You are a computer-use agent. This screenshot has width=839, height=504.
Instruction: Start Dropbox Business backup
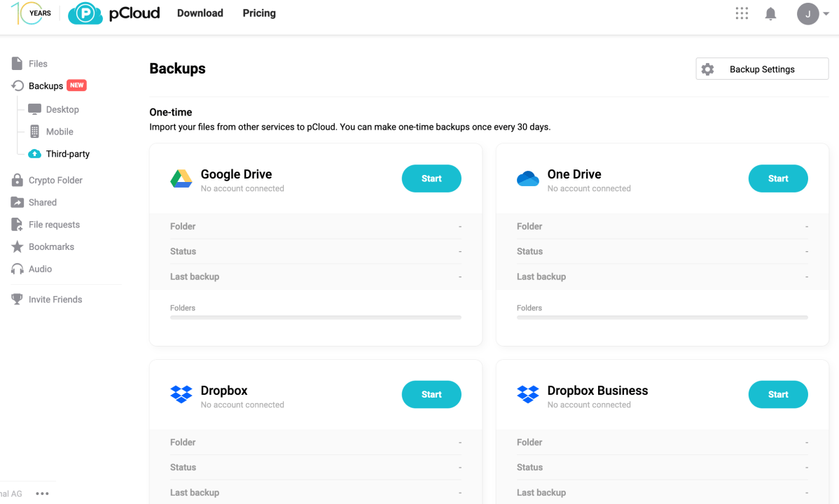[x=778, y=394]
